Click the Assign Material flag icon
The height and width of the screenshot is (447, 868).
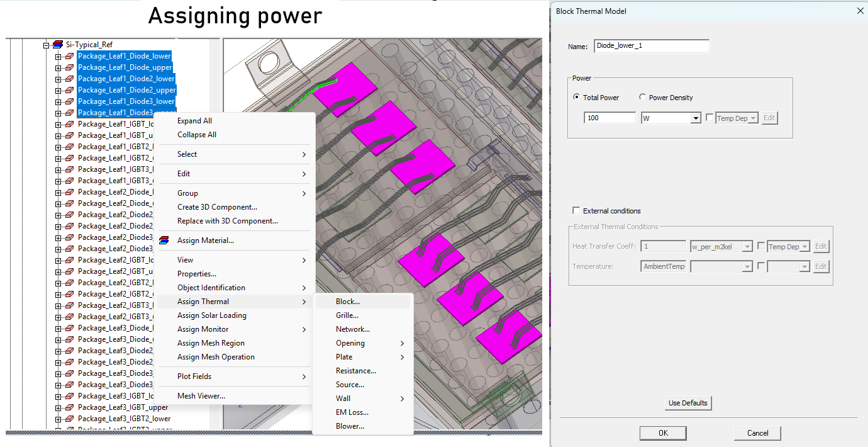pyautogui.click(x=162, y=240)
